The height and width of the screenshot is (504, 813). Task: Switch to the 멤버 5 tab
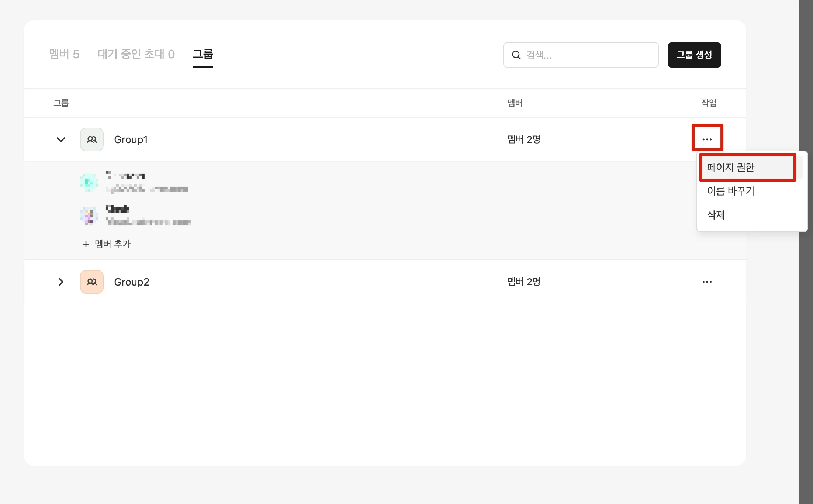coord(64,54)
